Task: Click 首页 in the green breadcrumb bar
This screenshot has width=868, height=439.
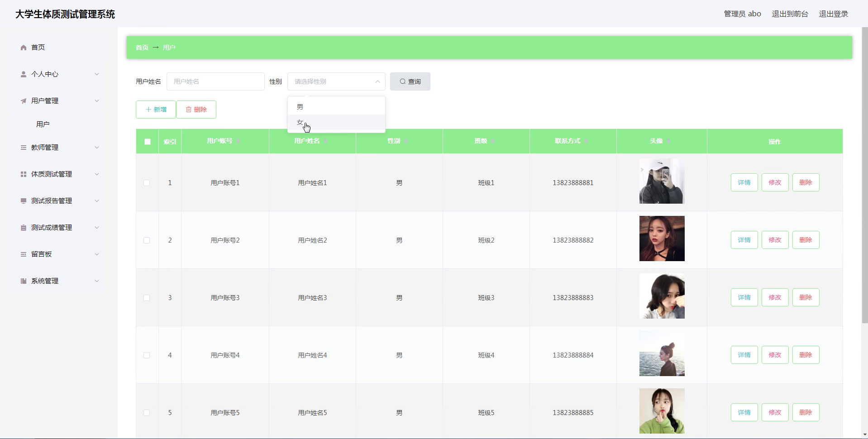Action: click(x=142, y=48)
